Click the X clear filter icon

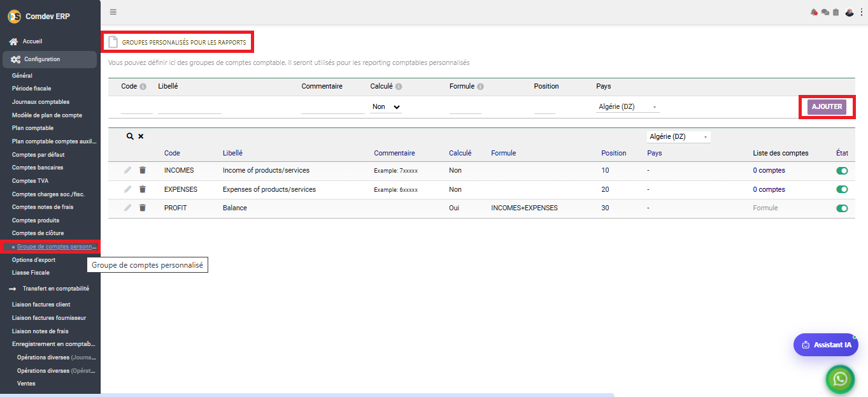pyautogui.click(x=141, y=136)
